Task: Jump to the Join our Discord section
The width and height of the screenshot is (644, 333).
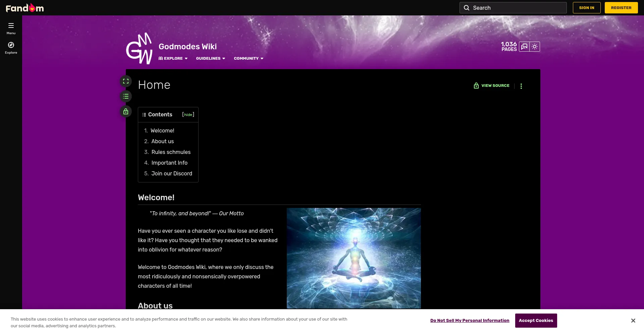Action: [171, 173]
